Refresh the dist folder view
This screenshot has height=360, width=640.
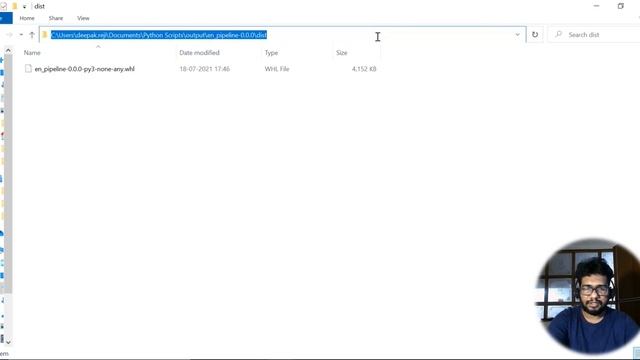pyautogui.click(x=535, y=35)
